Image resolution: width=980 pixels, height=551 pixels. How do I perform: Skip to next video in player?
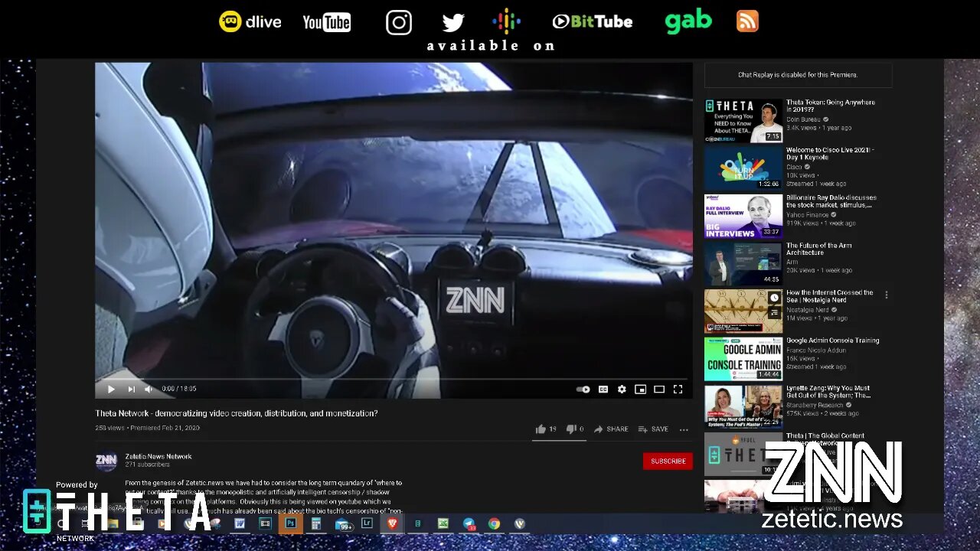coord(131,390)
